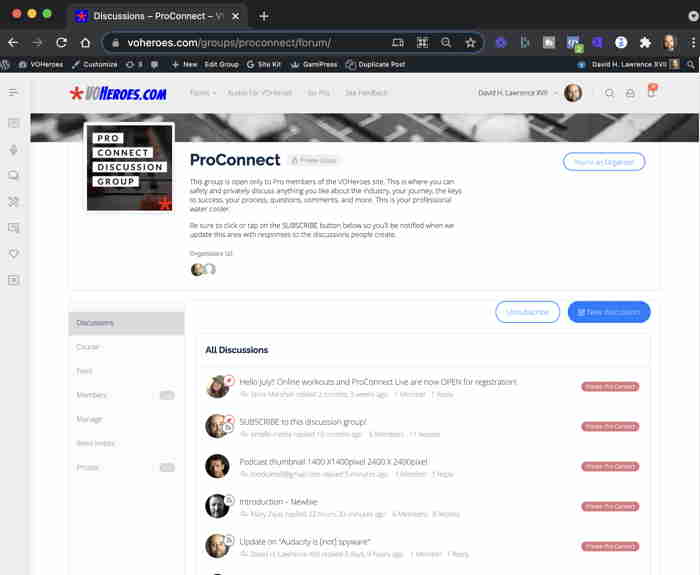
Task: Open the QR/grid icon in the address bar
Action: coord(422,43)
